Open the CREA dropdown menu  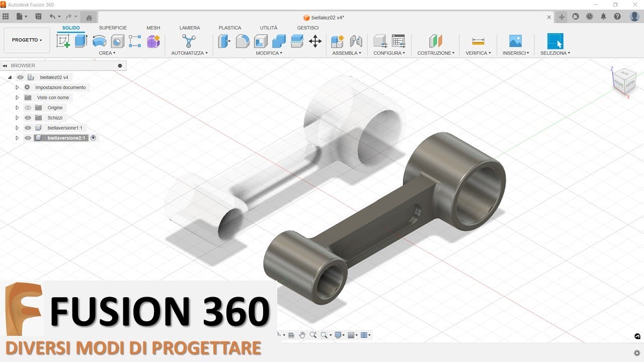click(107, 53)
